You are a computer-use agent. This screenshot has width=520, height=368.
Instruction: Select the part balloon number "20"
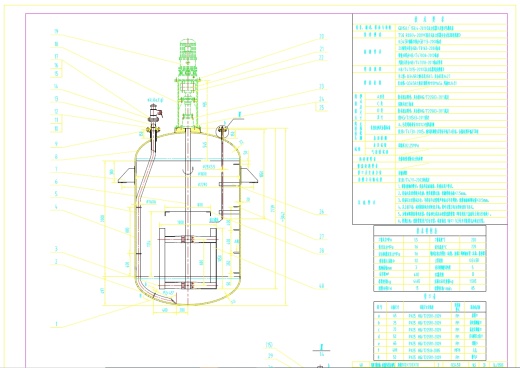(x=321, y=36)
